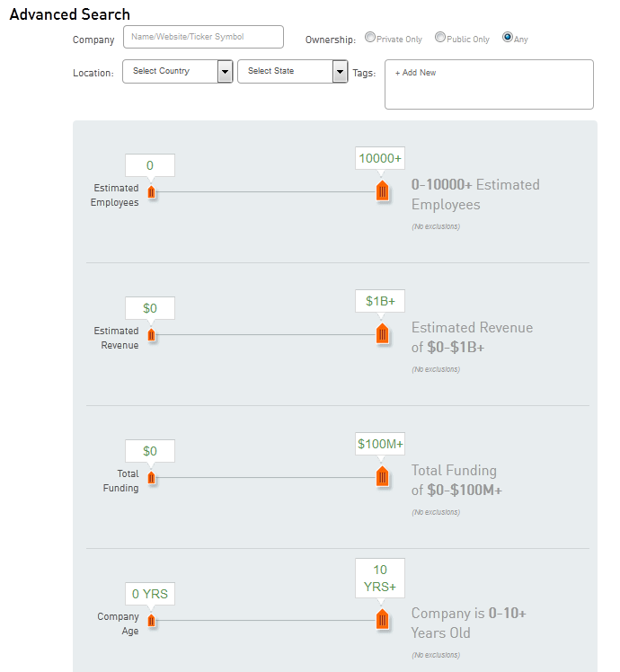Screen dimensions: 620x672
Task: Click the minimum Total Funding slider handle
Action: pos(151,477)
